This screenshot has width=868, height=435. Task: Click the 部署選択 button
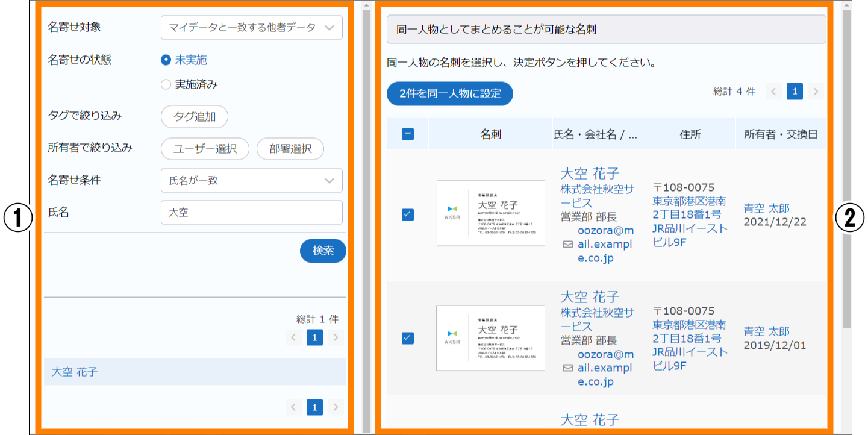tap(290, 149)
